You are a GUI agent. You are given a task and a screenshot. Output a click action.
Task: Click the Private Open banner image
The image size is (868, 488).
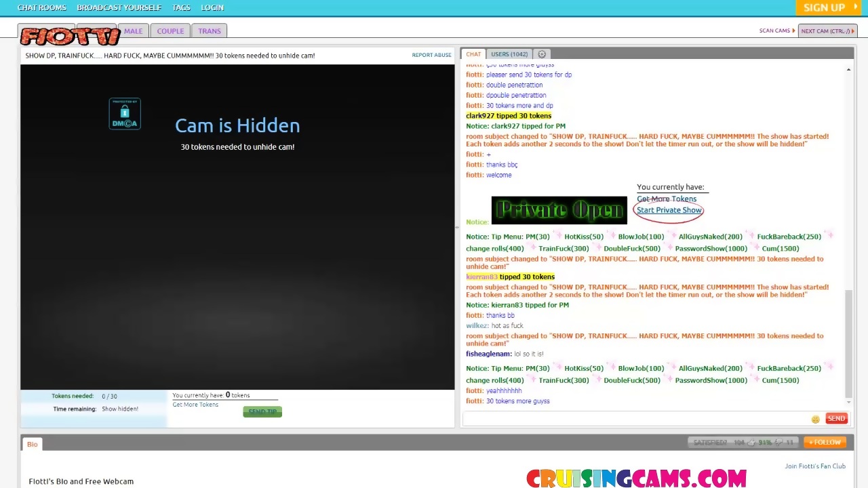559,210
